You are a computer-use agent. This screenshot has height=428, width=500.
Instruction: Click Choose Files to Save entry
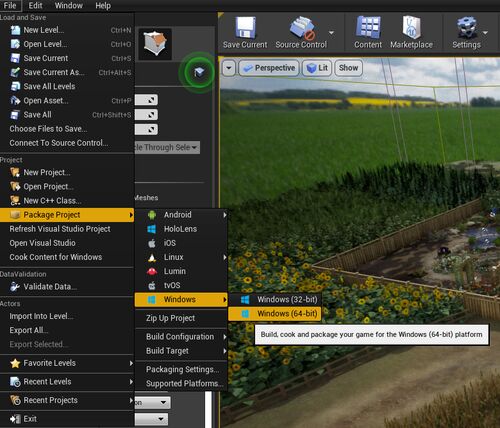coord(67,129)
